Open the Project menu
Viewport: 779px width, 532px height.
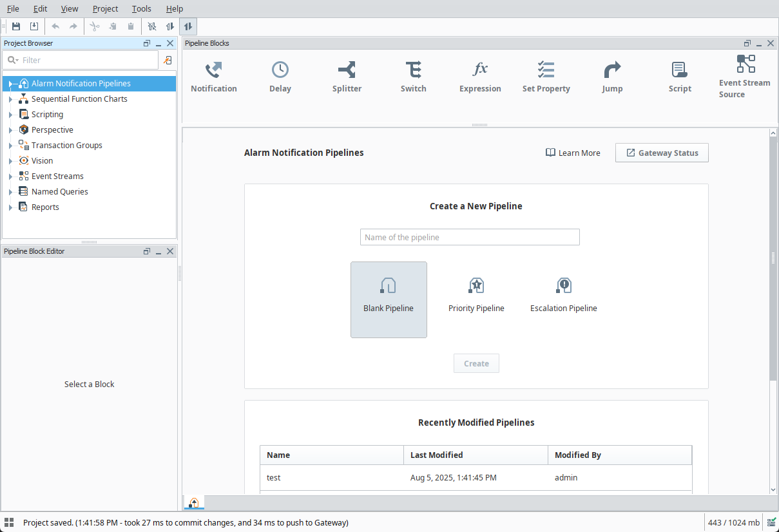click(x=105, y=8)
